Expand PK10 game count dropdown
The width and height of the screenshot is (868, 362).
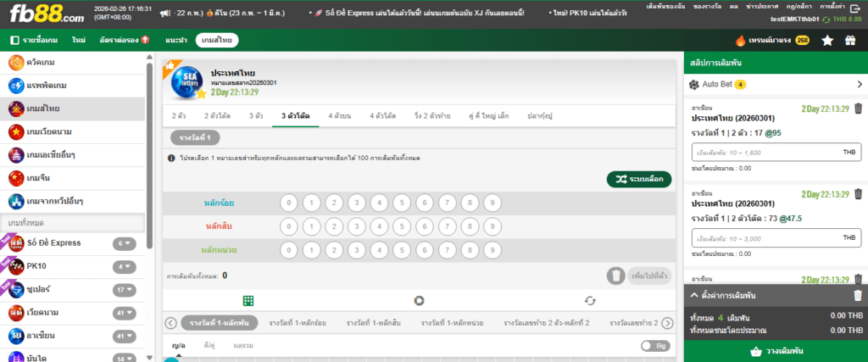pos(124,266)
